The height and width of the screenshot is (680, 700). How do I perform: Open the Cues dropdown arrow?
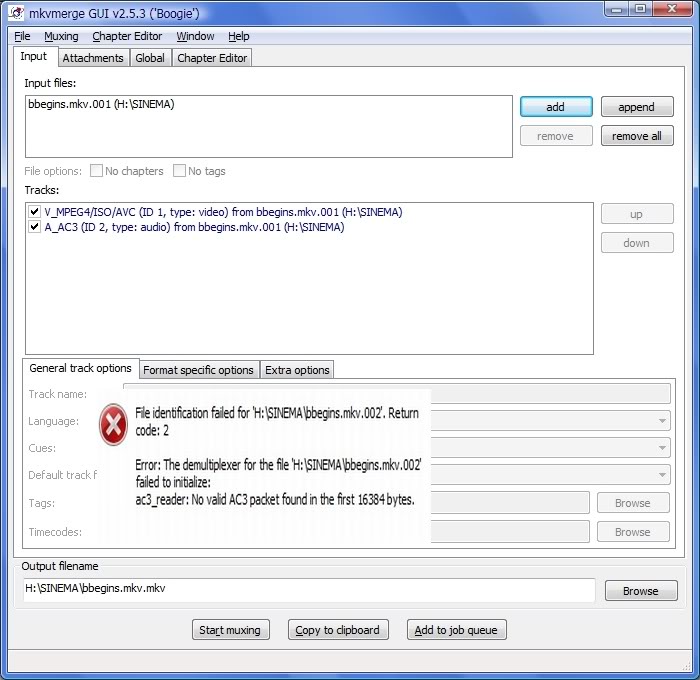(662, 448)
